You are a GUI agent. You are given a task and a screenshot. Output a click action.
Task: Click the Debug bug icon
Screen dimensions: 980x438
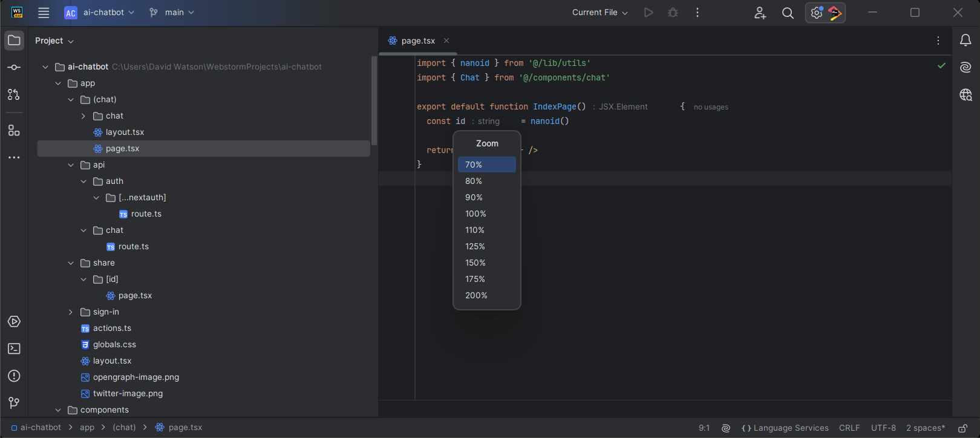tap(673, 13)
